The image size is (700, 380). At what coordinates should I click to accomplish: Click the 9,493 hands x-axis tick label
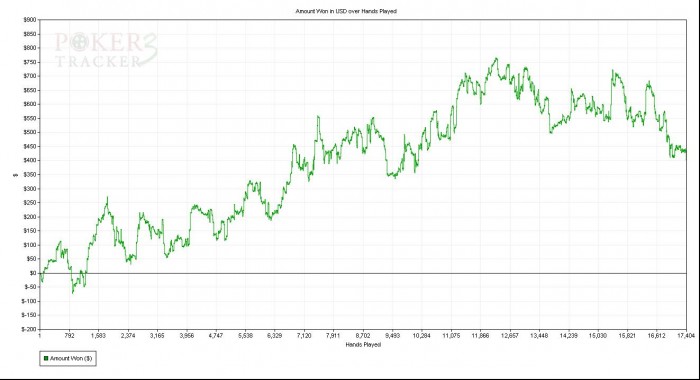pyautogui.click(x=392, y=336)
